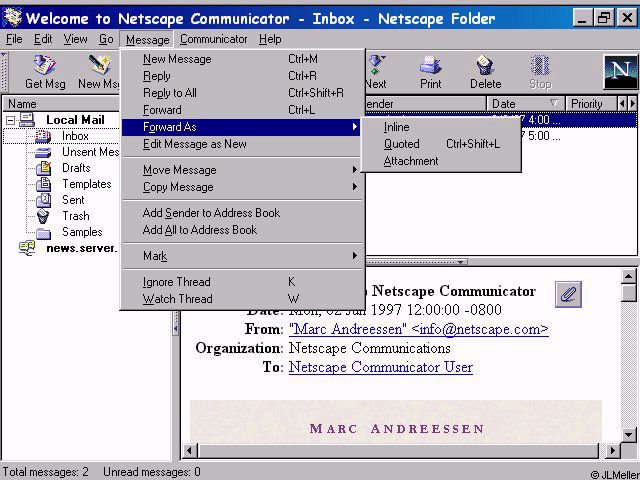Image resolution: width=640 pixels, height=480 pixels.
Task: Select the Samples folder icon
Action: [x=43, y=233]
